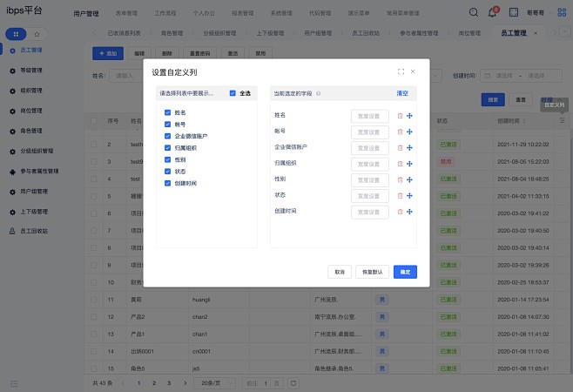Click the 创建时间 start date input
This screenshot has height=392, width=573.
coord(504,76)
